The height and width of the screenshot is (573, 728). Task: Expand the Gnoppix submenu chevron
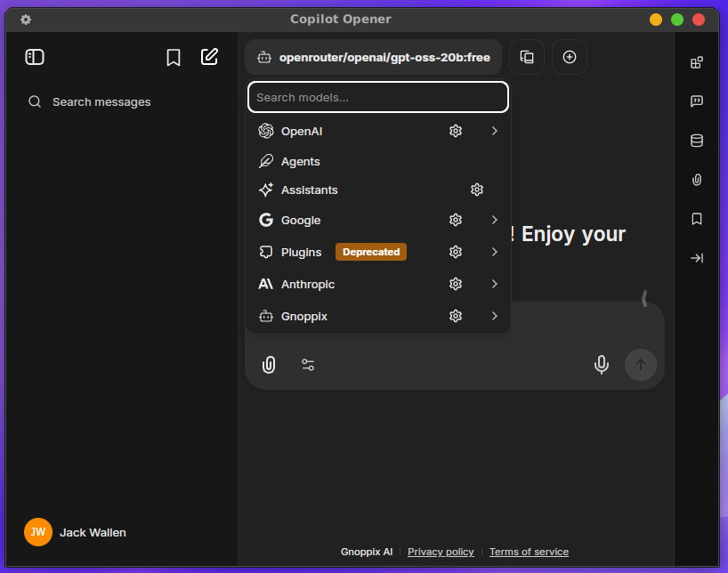495,316
